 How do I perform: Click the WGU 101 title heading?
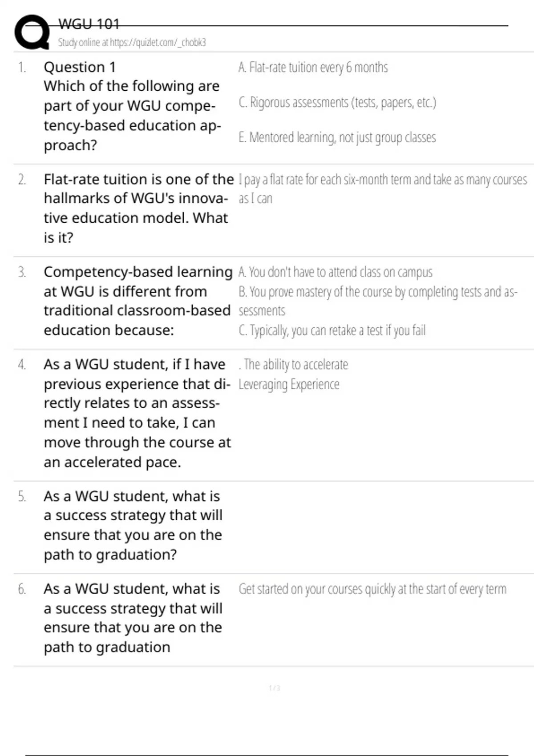point(89,24)
